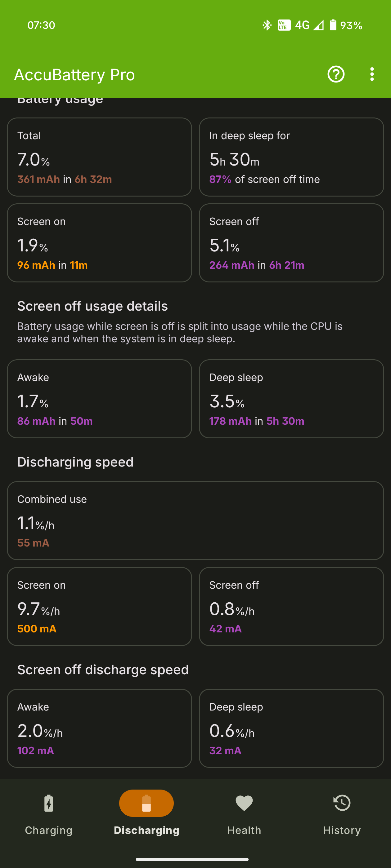Tap the Screen on 9.7%/h speed card
391x868 pixels.
(99, 607)
